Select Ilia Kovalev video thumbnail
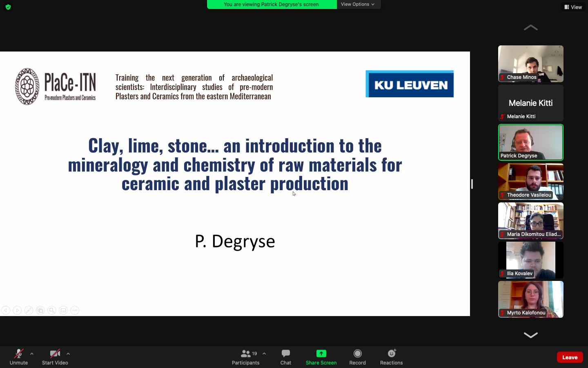This screenshot has width=588, height=368. pyautogui.click(x=531, y=260)
